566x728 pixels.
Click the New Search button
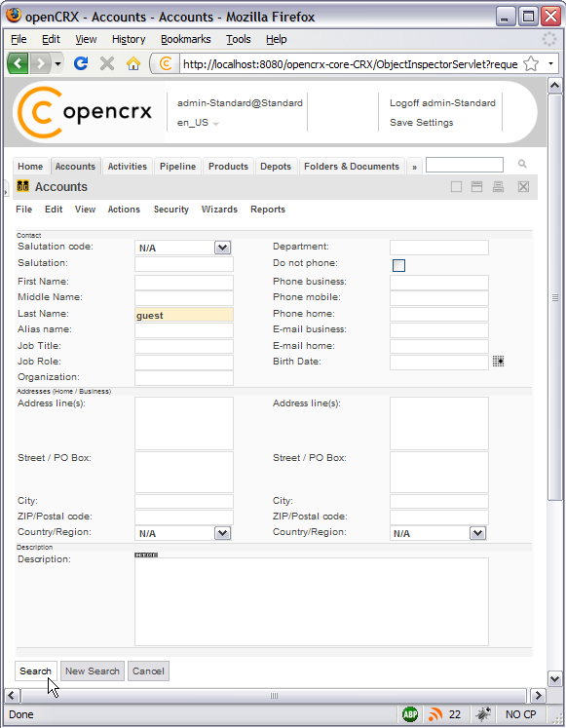point(93,671)
